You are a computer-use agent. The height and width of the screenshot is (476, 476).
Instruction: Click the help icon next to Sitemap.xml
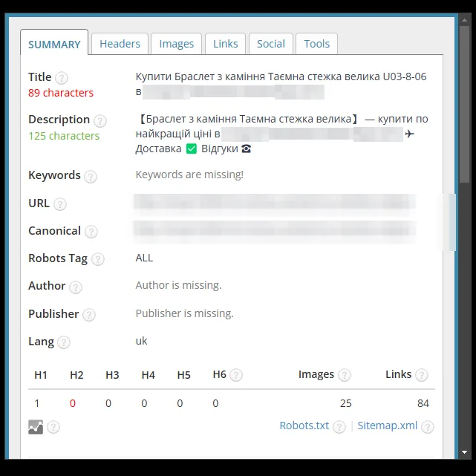point(428,427)
